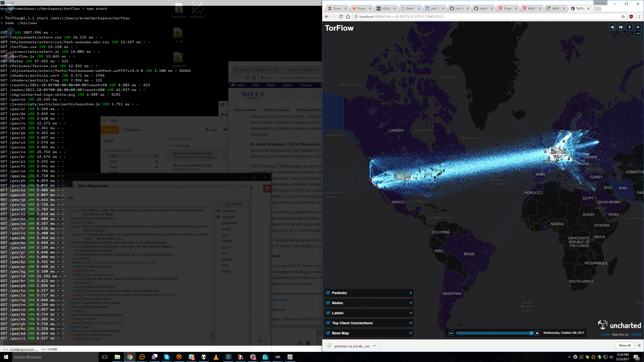The width and height of the screenshot is (644, 362).
Task: Toggle the Particles layer checkbox
Action: point(328,293)
